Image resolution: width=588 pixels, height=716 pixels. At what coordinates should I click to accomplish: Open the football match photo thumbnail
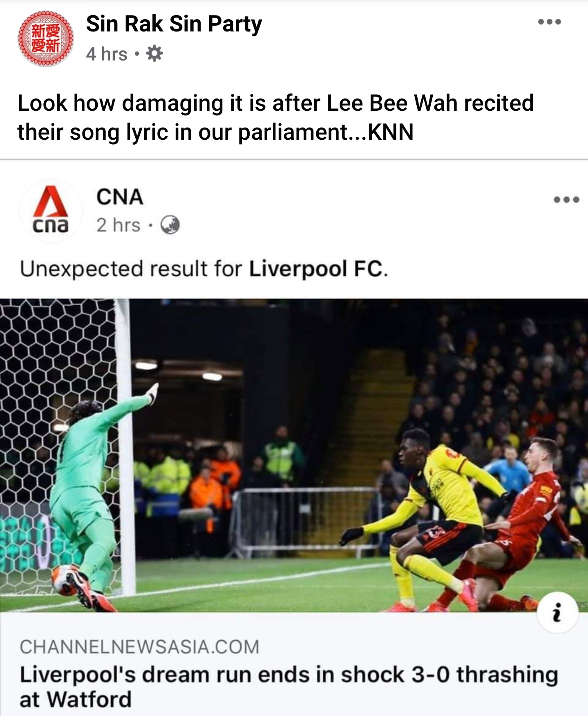click(x=294, y=455)
